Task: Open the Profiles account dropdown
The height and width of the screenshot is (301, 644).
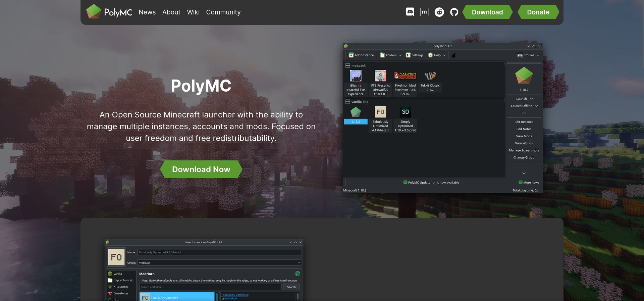Action: 528,55
